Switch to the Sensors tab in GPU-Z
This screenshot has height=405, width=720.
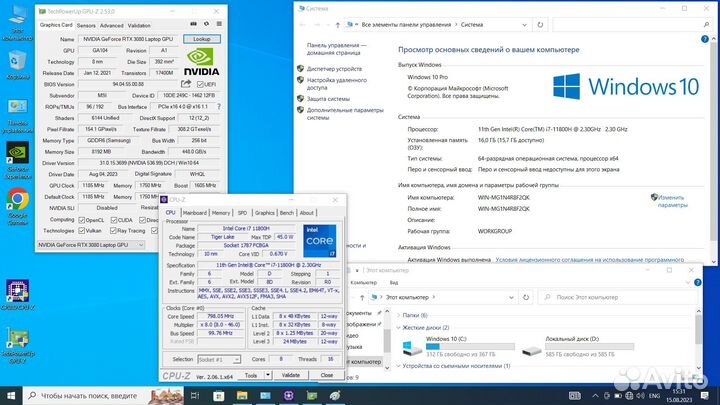tap(86, 25)
